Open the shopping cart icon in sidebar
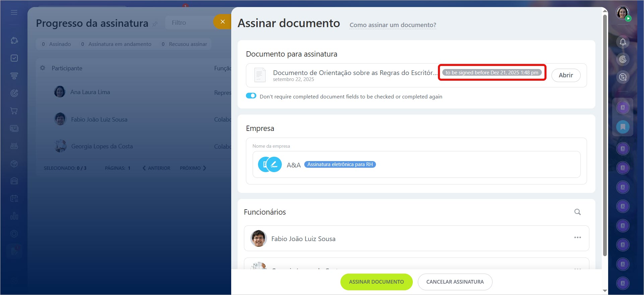Image resolution: width=644 pixels, height=295 pixels. coord(14,111)
